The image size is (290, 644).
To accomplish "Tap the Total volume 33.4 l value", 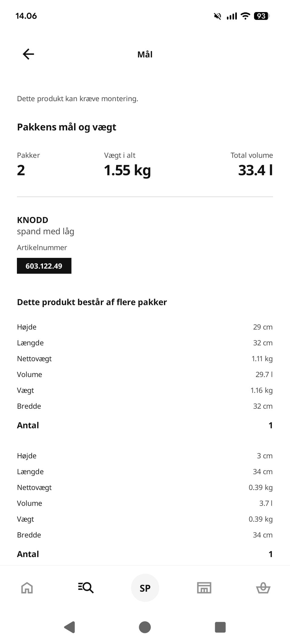I will (x=255, y=170).
